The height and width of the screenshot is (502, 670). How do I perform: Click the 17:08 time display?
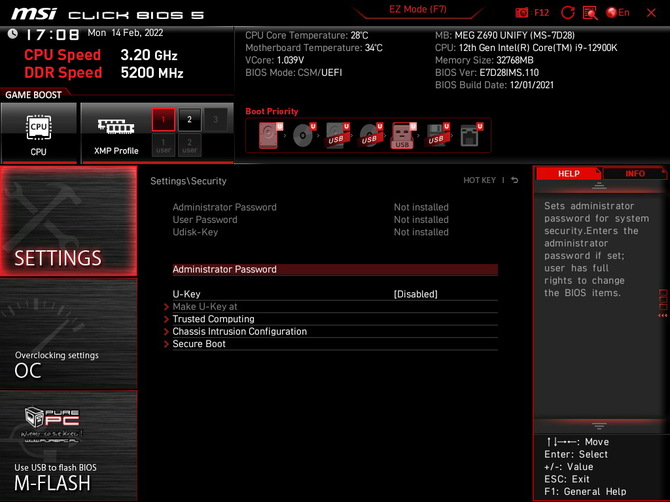[x=53, y=35]
